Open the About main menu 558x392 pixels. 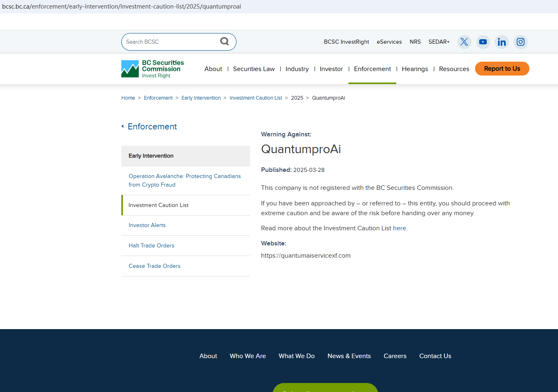tap(213, 69)
